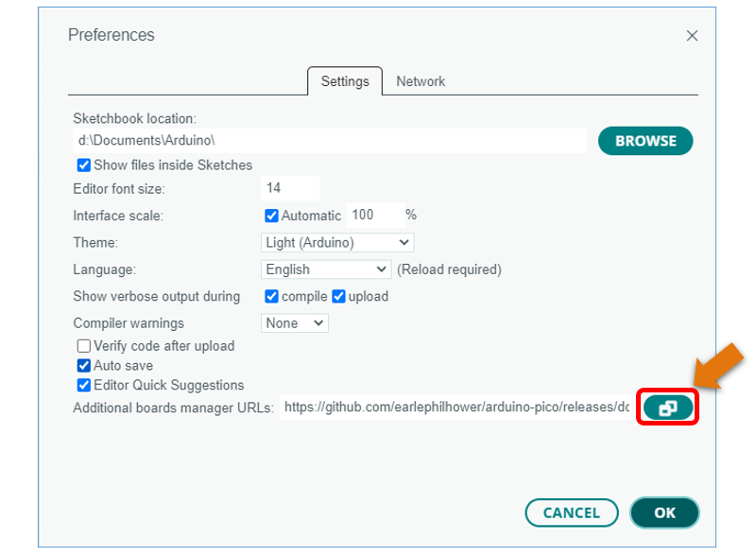
Task: Uncheck verbose output during compile
Action: (271, 296)
